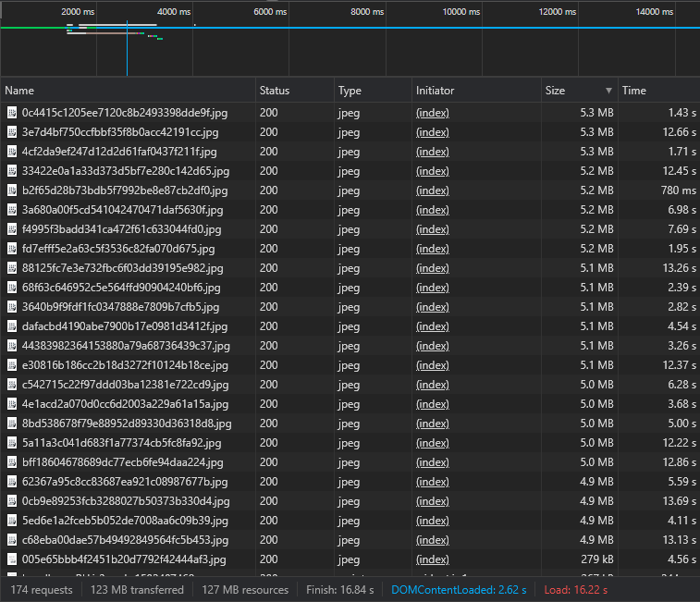Click the 4000 ms mark on the overview timeline

pos(174,12)
